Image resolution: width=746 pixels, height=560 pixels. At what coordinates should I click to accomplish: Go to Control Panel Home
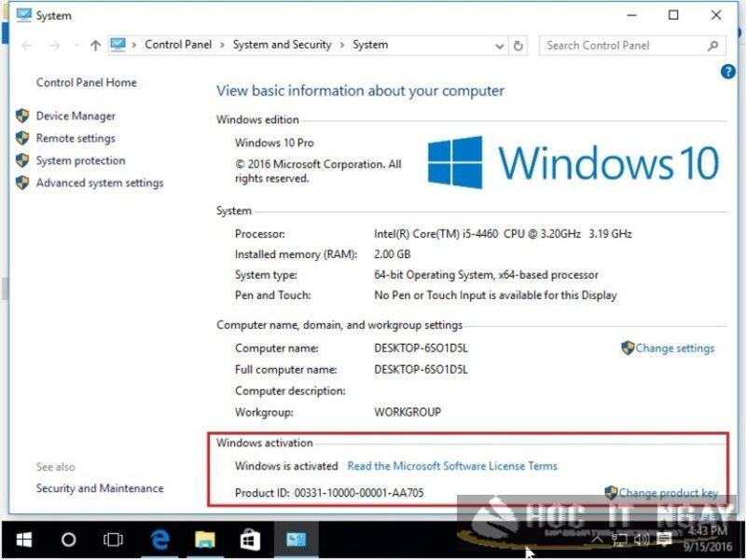coord(86,83)
